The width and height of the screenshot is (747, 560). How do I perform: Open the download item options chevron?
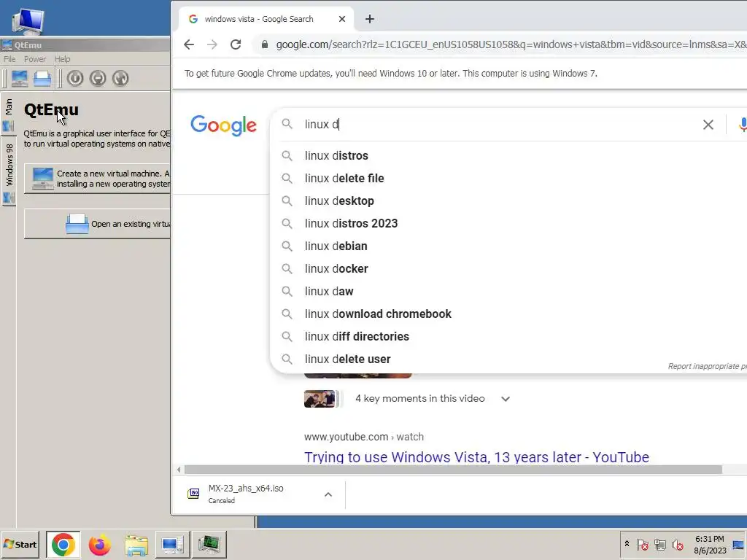point(328,495)
